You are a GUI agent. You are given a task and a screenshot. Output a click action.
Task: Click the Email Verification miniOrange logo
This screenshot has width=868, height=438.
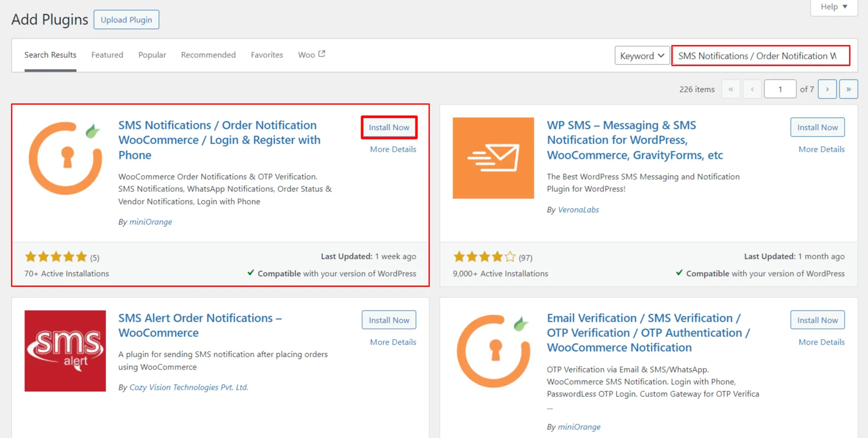click(x=493, y=351)
